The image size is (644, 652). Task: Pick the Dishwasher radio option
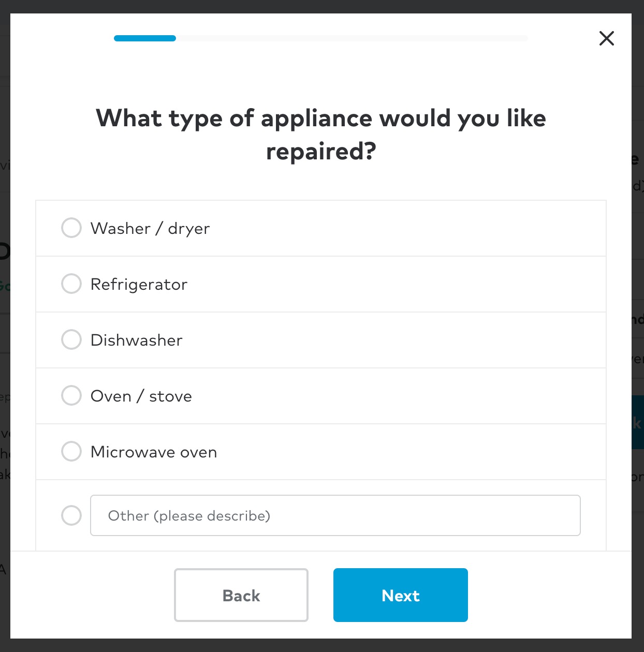71,339
